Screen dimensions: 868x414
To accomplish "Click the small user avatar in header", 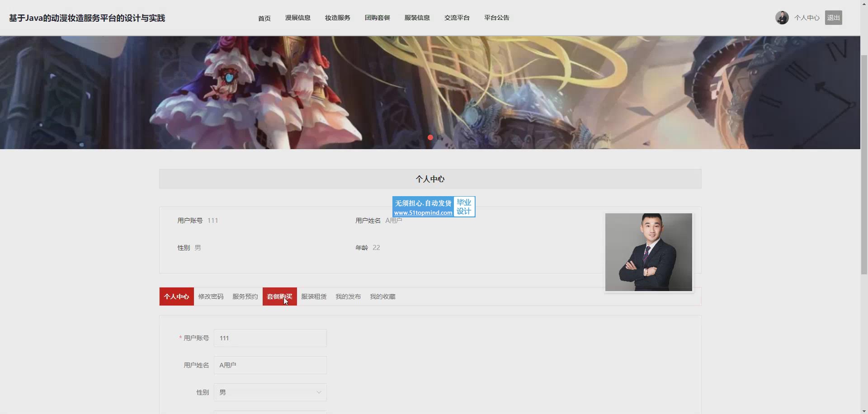I will tap(782, 18).
